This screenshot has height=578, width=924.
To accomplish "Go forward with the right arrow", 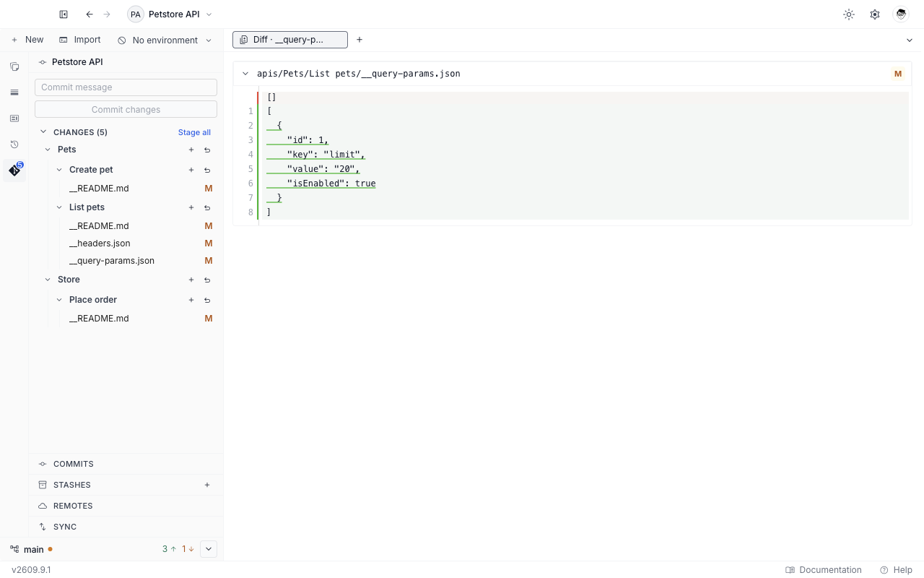I will (x=107, y=14).
